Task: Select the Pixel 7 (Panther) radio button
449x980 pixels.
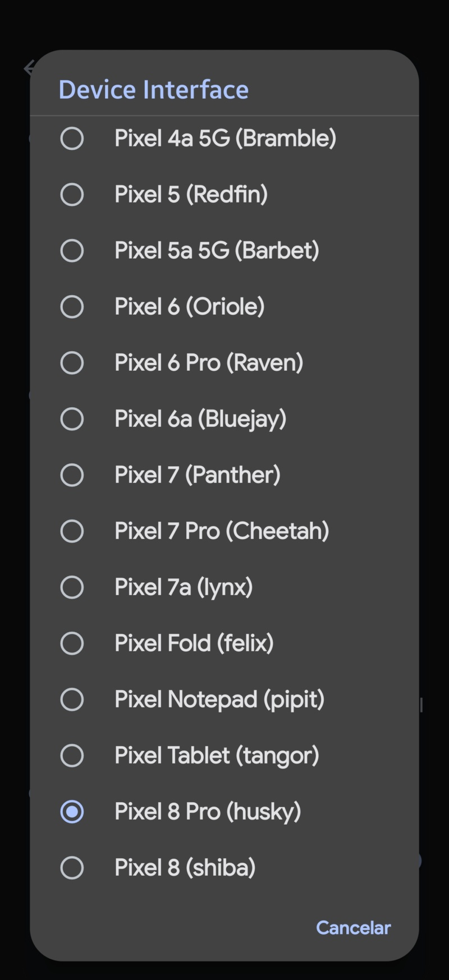Action: click(x=72, y=475)
